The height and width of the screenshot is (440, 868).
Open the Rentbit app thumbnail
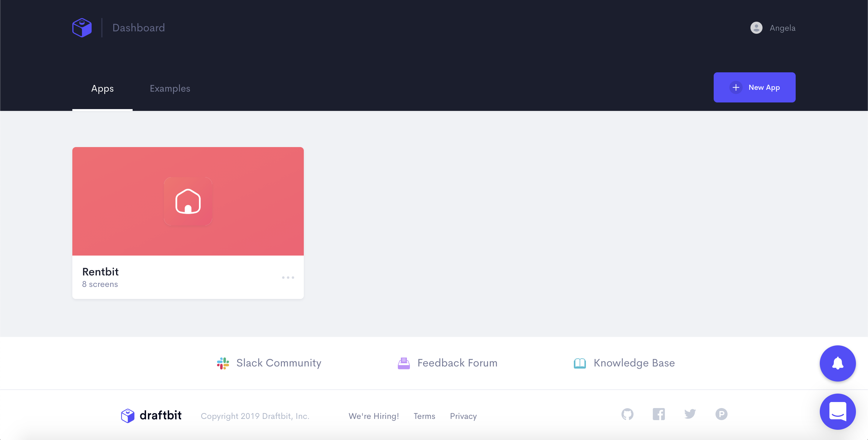click(188, 201)
